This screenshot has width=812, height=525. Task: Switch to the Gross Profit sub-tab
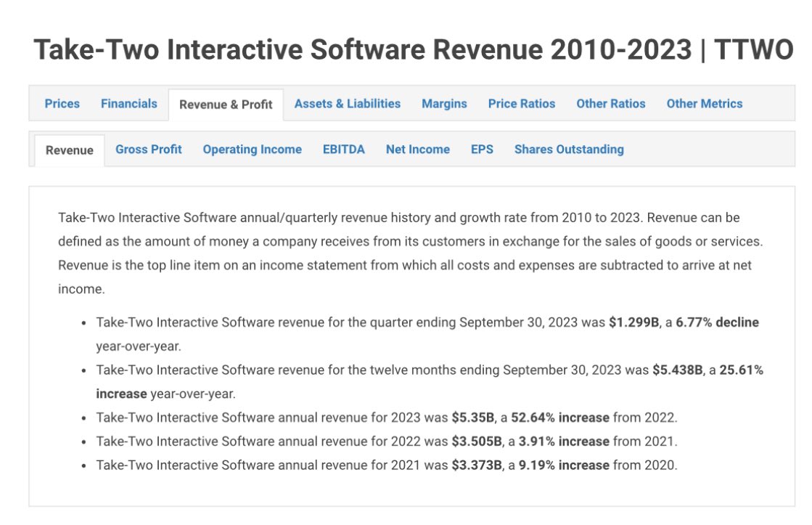click(x=149, y=150)
